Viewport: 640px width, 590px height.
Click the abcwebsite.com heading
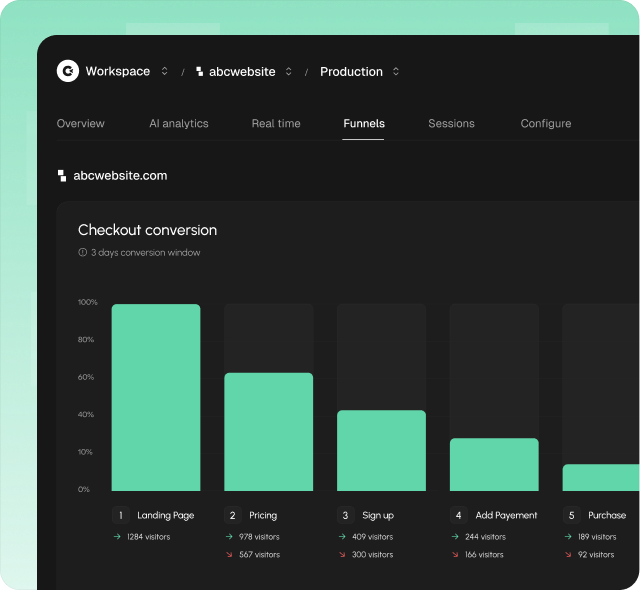120,176
